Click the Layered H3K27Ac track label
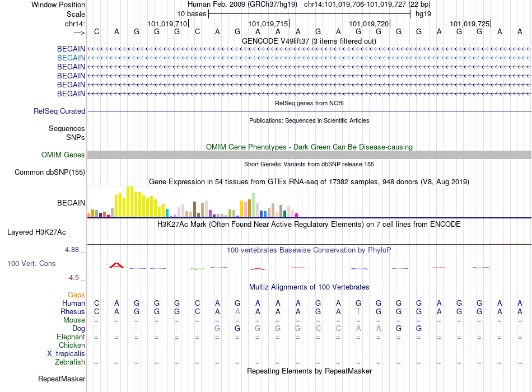 point(36,232)
